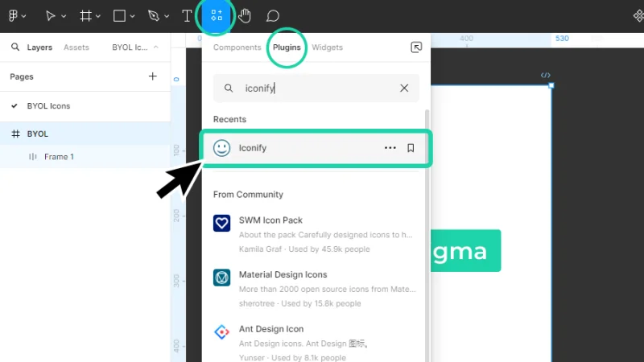The height and width of the screenshot is (362, 644).
Task: Select the Text tool
Action: (187, 16)
